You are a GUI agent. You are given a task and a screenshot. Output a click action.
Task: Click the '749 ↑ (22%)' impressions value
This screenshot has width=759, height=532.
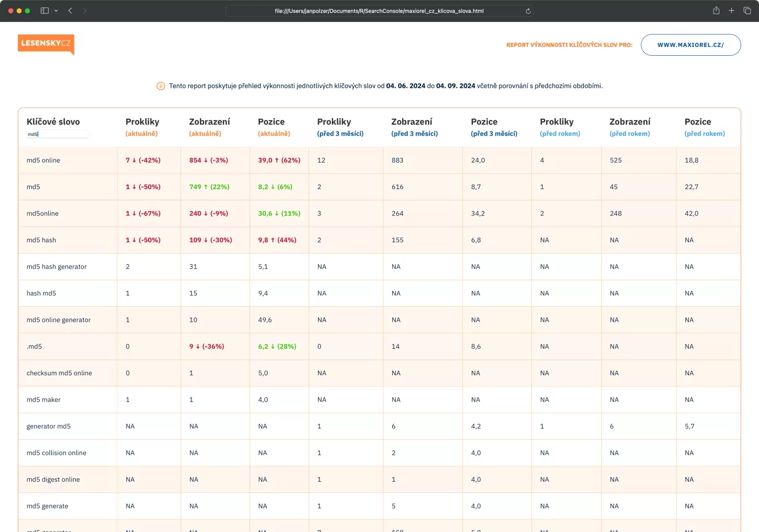pos(209,187)
